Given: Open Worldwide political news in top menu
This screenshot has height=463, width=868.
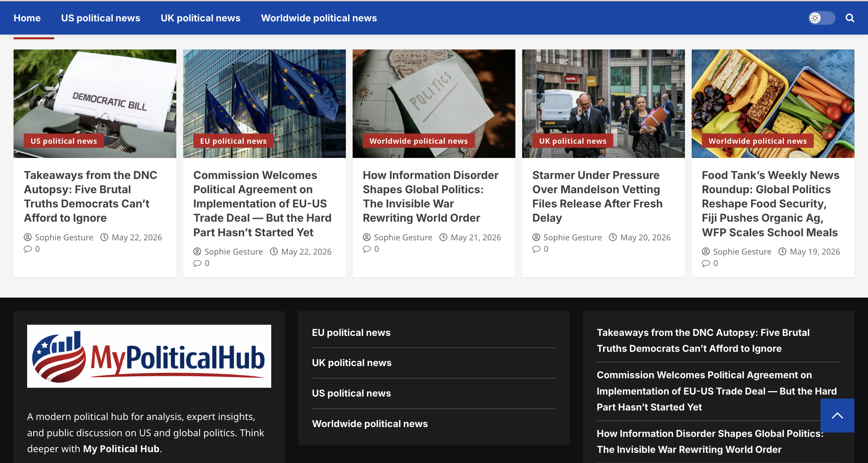Looking at the screenshot, I should click(x=319, y=18).
